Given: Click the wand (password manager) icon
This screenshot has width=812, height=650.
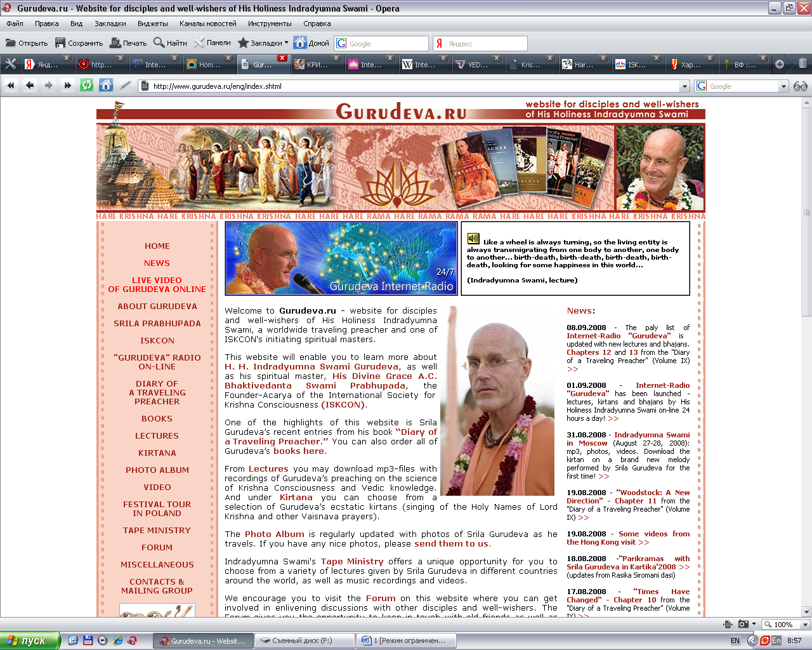Looking at the screenshot, I should [x=126, y=86].
